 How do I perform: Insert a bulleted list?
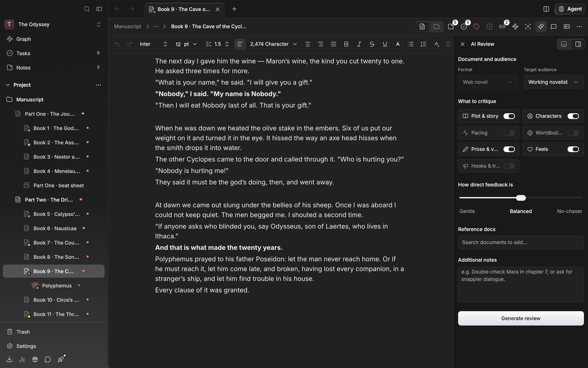pyautogui.click(x=411, y=44)
